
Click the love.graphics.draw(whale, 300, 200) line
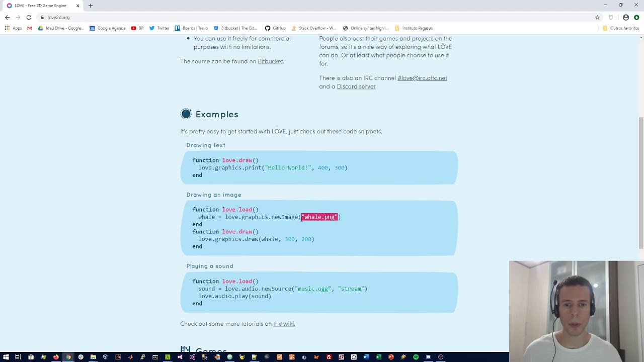coord(256,239)
